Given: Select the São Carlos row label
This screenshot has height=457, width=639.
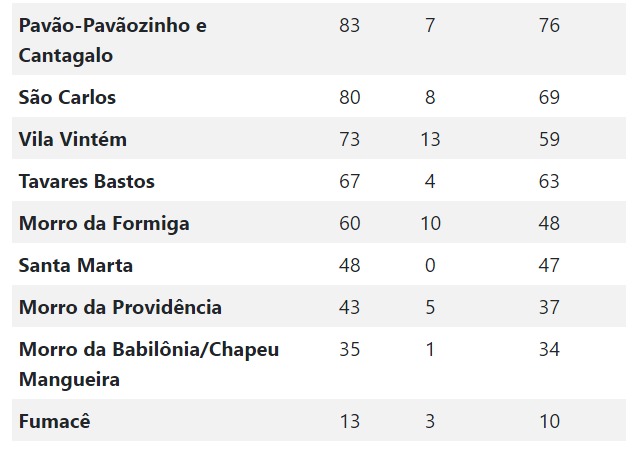Looking at the screenshot, I should (67, 97).
